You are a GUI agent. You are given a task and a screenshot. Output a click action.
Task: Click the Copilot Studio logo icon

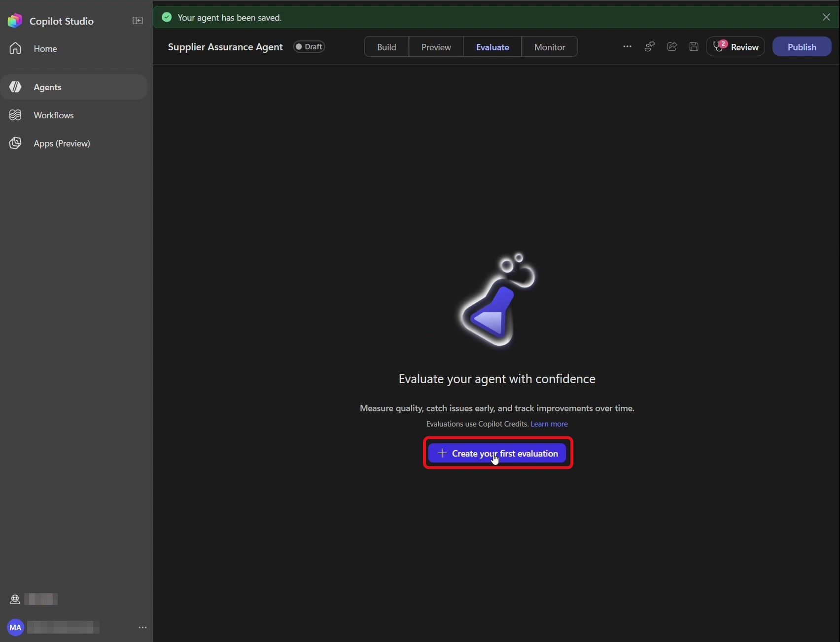(15, 21)
